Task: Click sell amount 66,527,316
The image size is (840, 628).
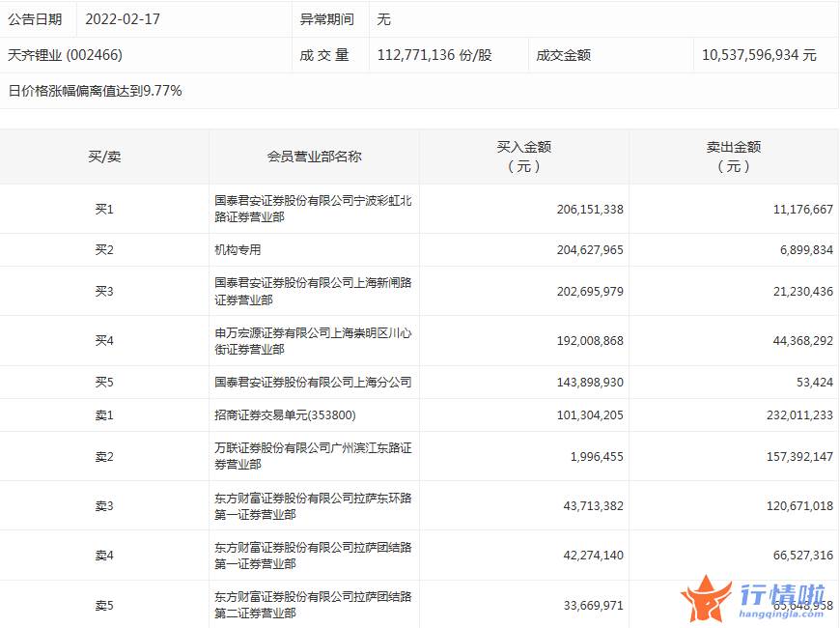Action: (x=802, y=556)
